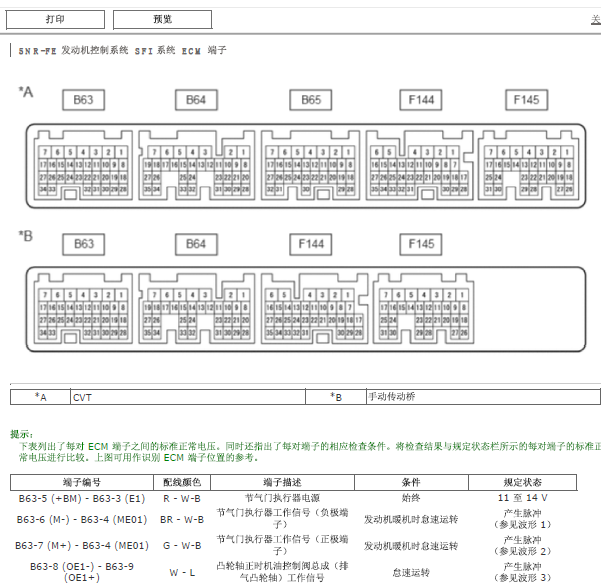Image resolution: width=601 pixels, height=585 pixels.
Task: Click the 打印 (Print) button
Action: pyautogui.click(x=55, y=20)
